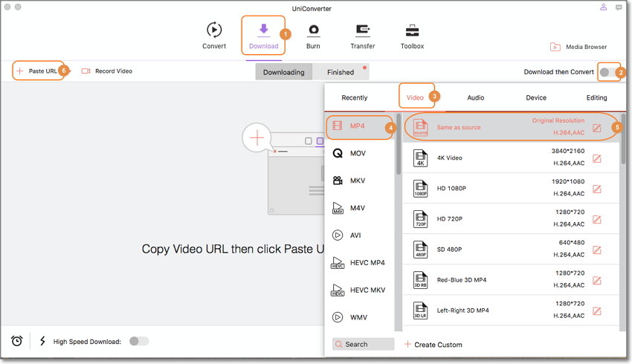Screen dimensions: 632x364
Task: Choose MOV format in list
Action: point(360,154)
